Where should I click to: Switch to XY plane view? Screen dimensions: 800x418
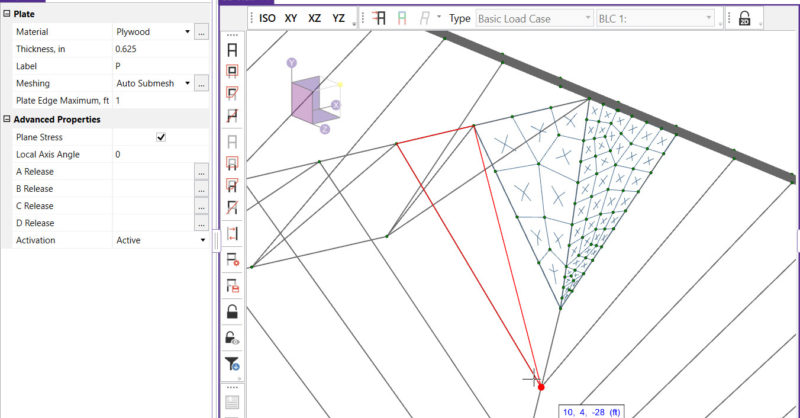point(291,18)
